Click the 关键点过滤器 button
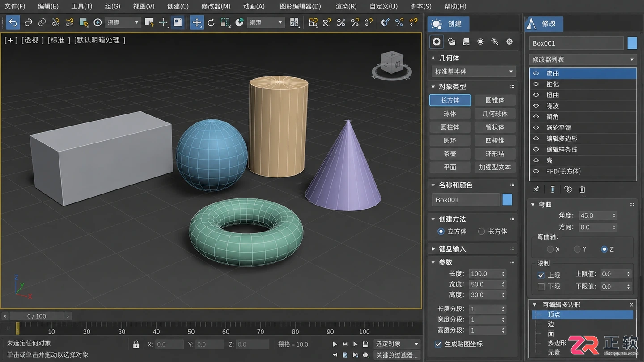The image size is (644, 362). 397,355
